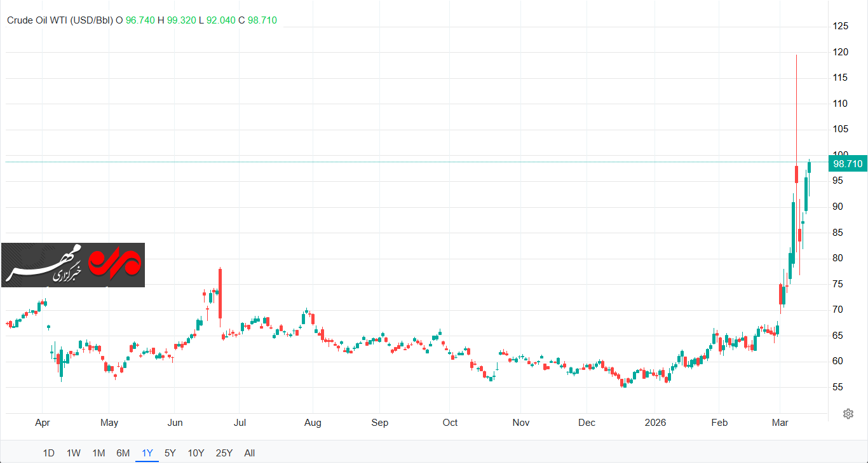Click the Crude Oil WTI chart title
The image size is (868, 464).
pos(60,20)
